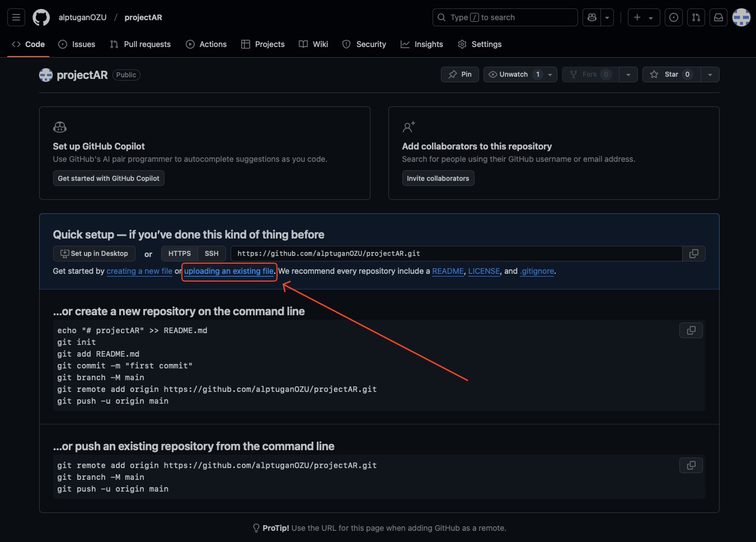Open the user profile avatar menu
Viewport: 756px width, 542px height.
pyautogui.click(x=741, y=17)
